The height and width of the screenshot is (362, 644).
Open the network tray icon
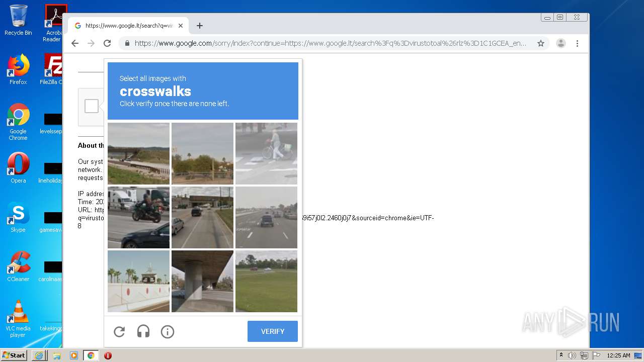(584, 355)
